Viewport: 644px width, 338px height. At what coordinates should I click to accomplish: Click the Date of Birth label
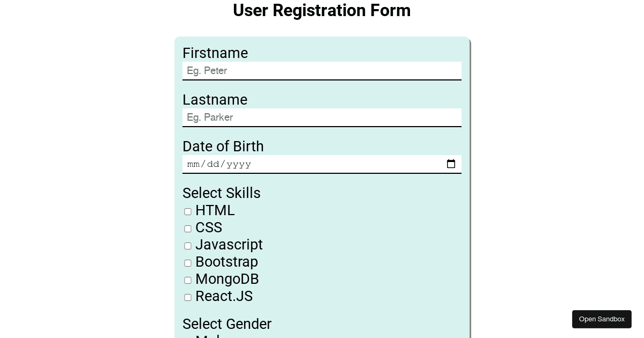[223, 146]
